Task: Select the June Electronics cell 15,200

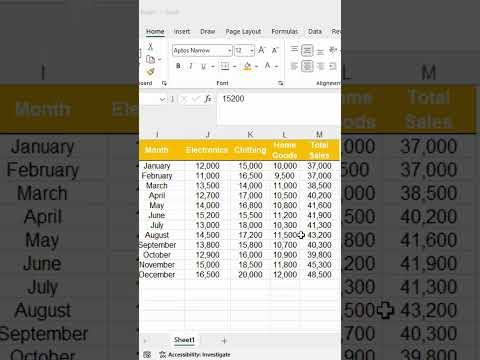Action: [x=207, y=215]
